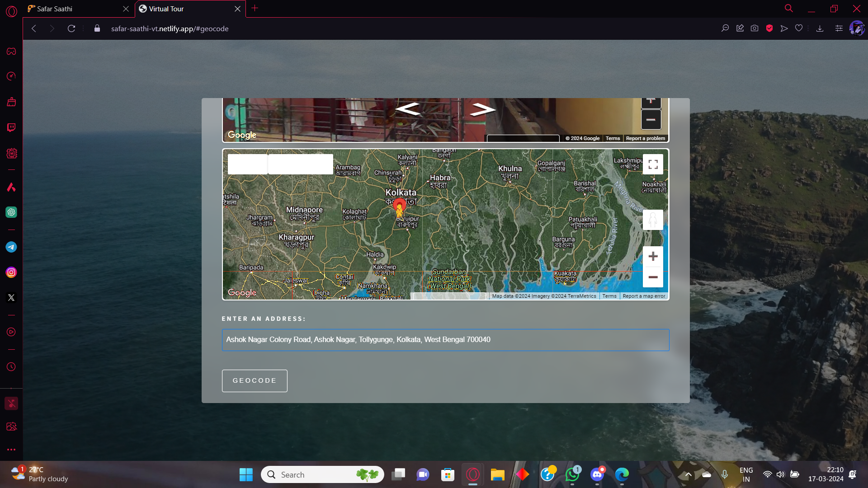Zoom out of the Street View panorama
Screen dimensions: 868x488
(x=651, y=120)
